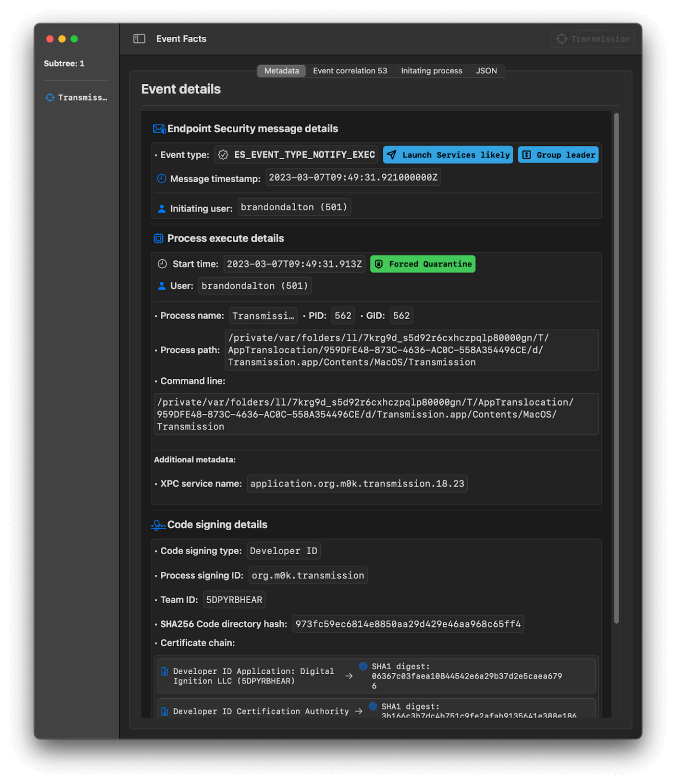The image size is (676, 784).
Task: Click the fingerprint icon next to first SHA1 digest
Action: (x=364, y=666)
